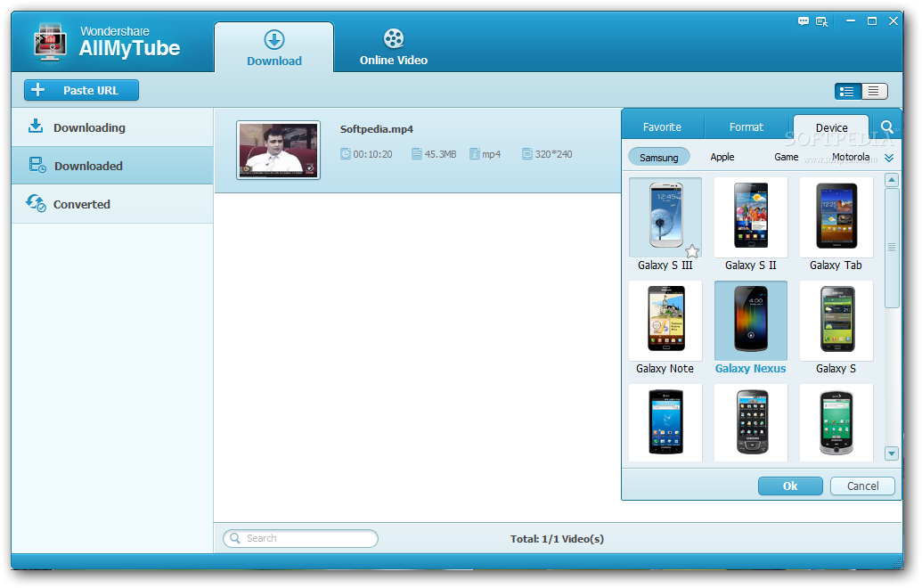Select the Galaxy Tab device

coord(836,225)
